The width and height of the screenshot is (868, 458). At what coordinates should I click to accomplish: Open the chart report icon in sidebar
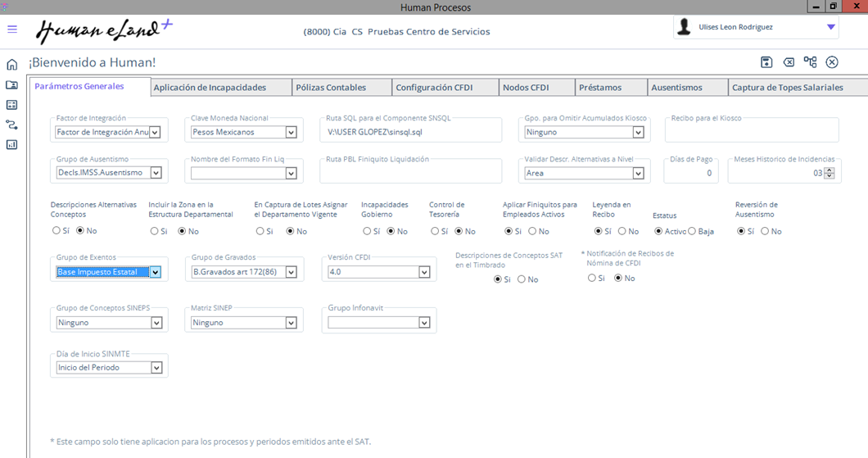coord(11,145)
